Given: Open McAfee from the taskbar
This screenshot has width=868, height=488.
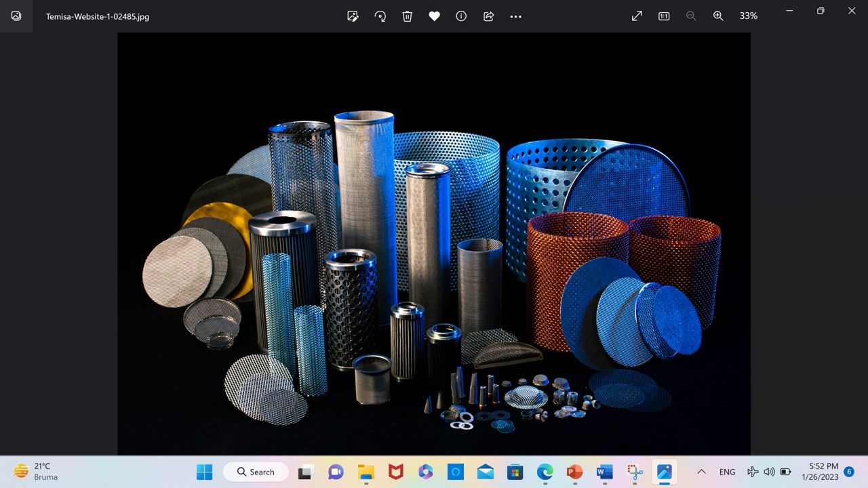Looking at the screenshot, I should [x=396, y=472].
